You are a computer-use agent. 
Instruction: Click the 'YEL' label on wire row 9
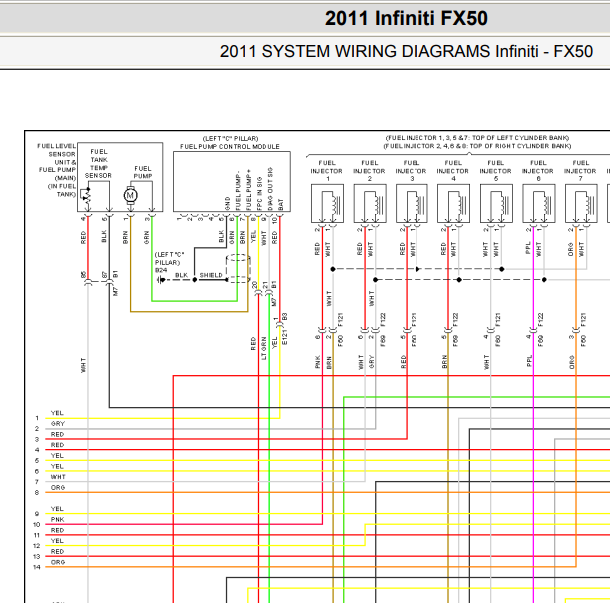pyautogui.click(x=57, y=509)
